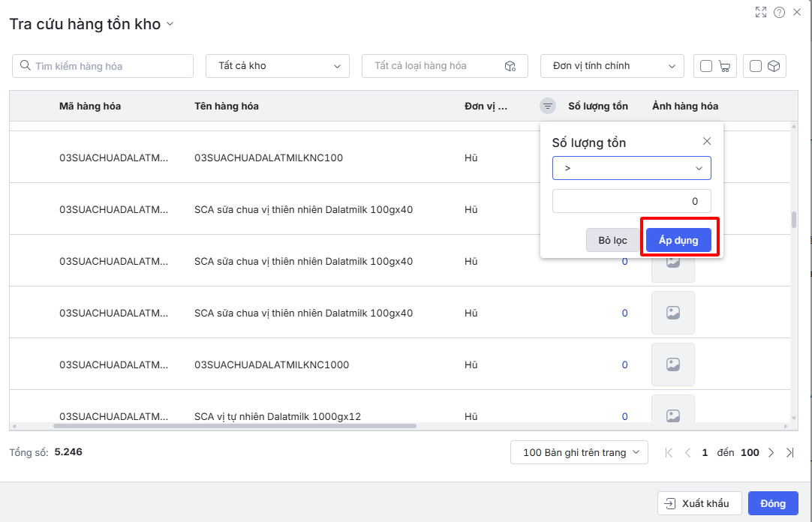Screen dimensions: 812x522
Task: Open the Tất cả kho dropdown
Action: pos(278,66)
